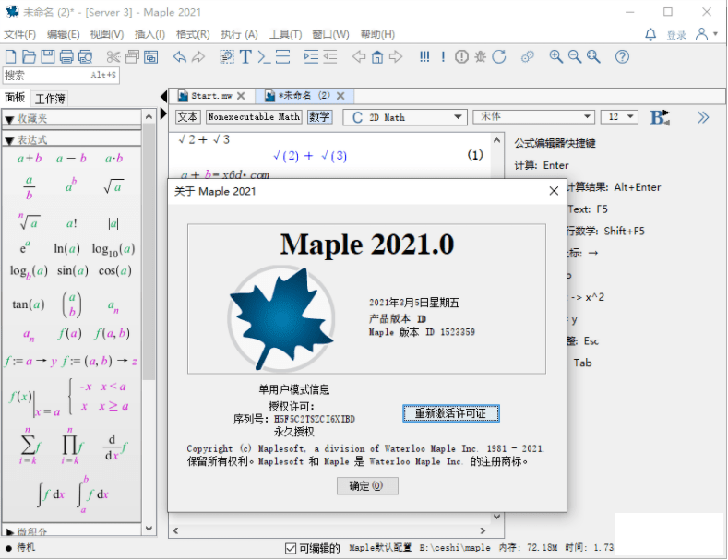Open a file using the folder icon
The height and width of the screenshot is (560, 728).
point(30,56)
